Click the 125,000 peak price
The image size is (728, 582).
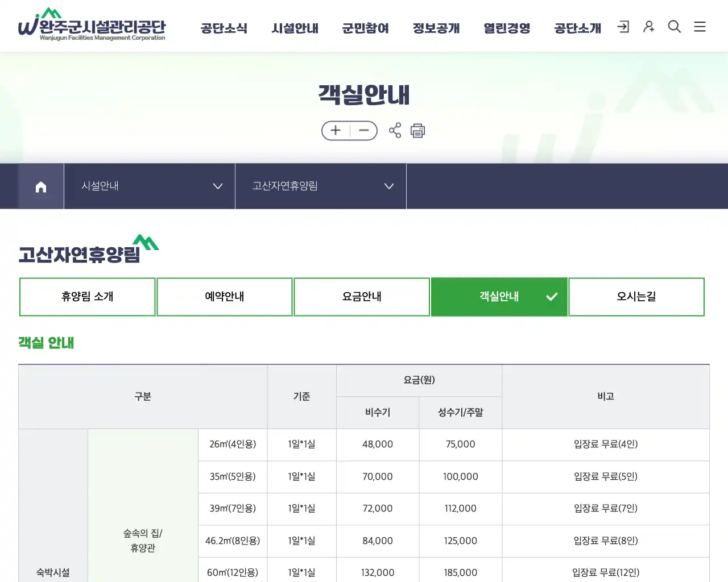[461, 541]
